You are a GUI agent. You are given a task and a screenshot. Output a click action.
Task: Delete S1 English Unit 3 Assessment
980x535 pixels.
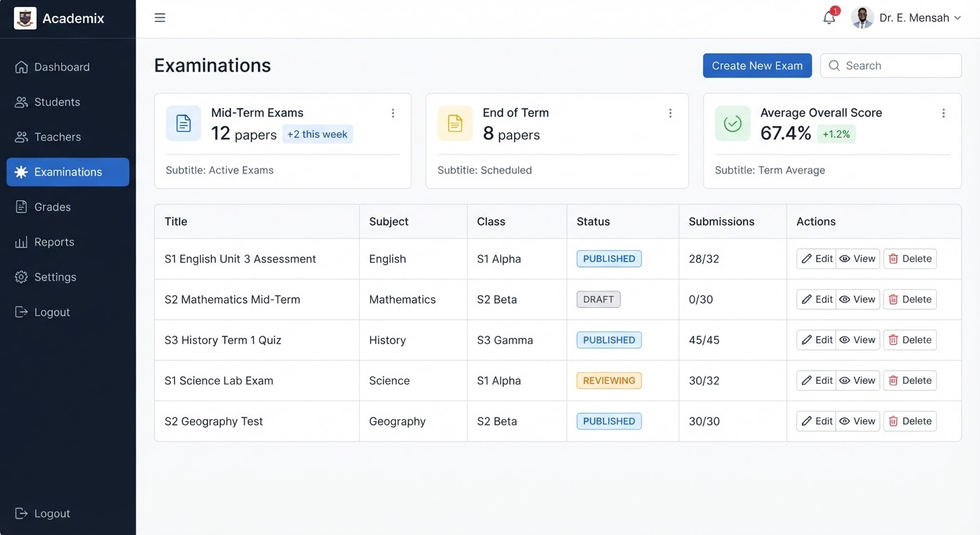click(910, 258)
